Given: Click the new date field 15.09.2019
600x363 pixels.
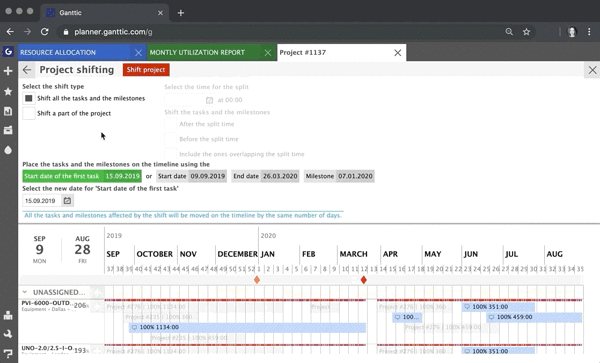Looking at the screenshot, I should [x=42, y=200].
